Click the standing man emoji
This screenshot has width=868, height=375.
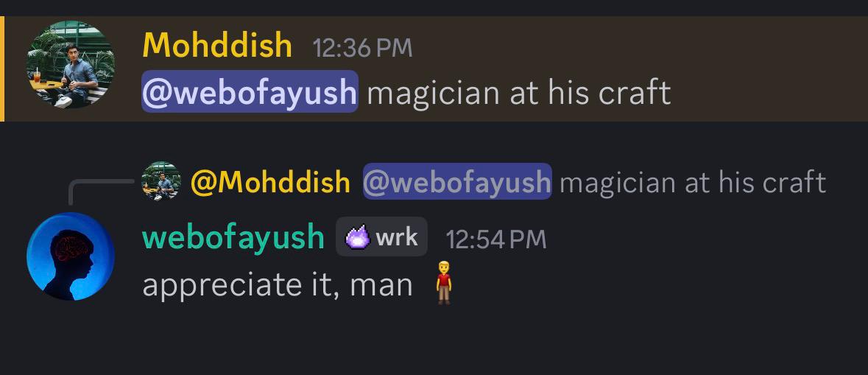[444, 283]
